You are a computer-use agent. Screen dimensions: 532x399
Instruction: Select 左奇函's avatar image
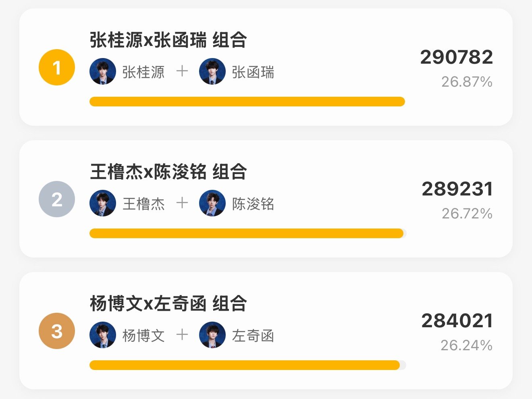pyautogui.click(x=212, y=335)
